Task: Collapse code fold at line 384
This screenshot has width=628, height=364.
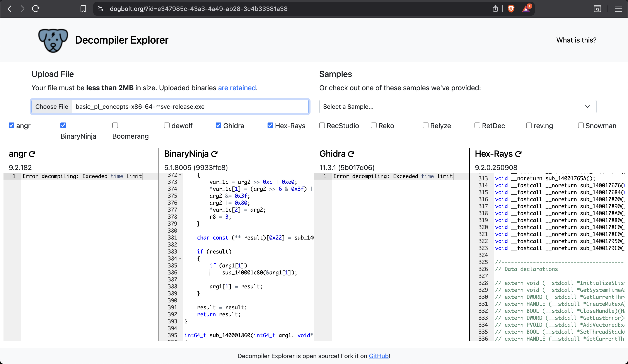Action: [x=180, y=259]
